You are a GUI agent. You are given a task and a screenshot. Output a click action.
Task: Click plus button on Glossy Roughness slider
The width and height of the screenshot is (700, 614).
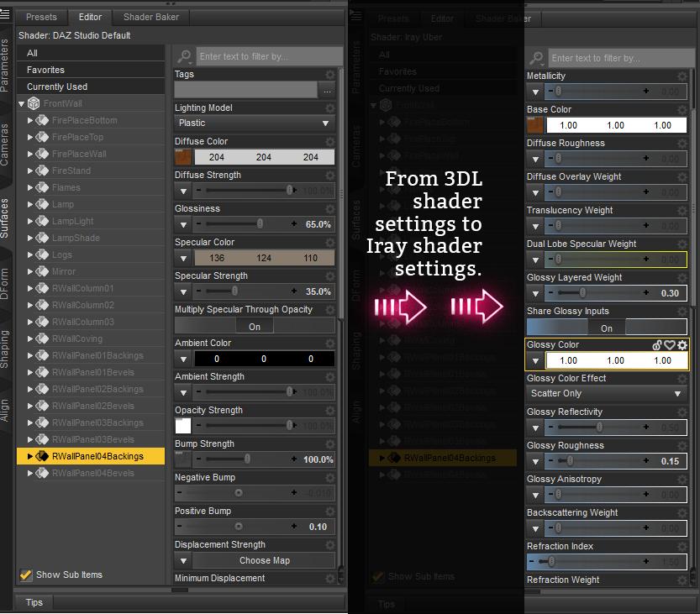pos(646,460)
